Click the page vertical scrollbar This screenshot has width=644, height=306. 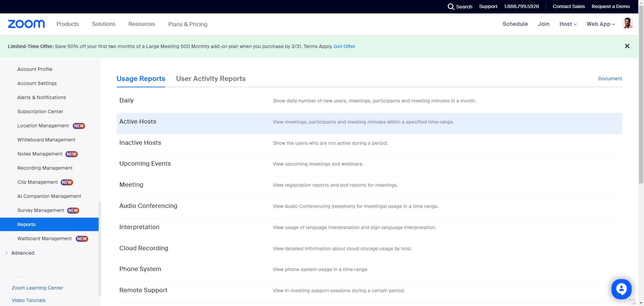641,101
